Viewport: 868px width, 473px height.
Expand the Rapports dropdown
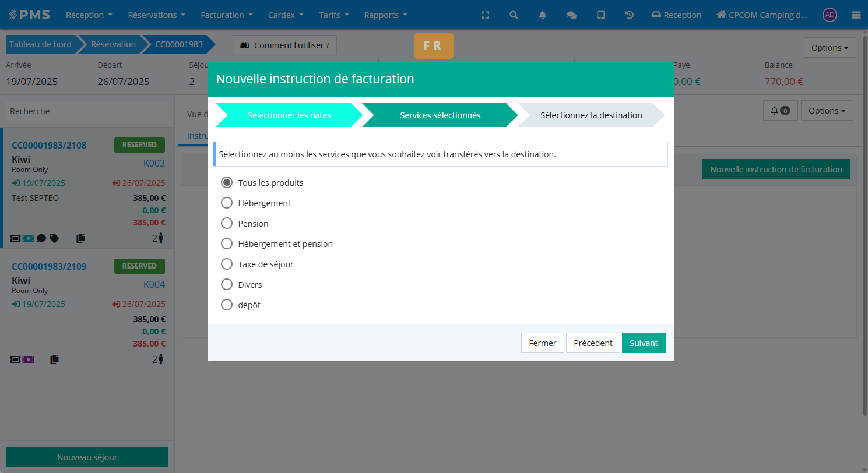(x=385, y=15)
